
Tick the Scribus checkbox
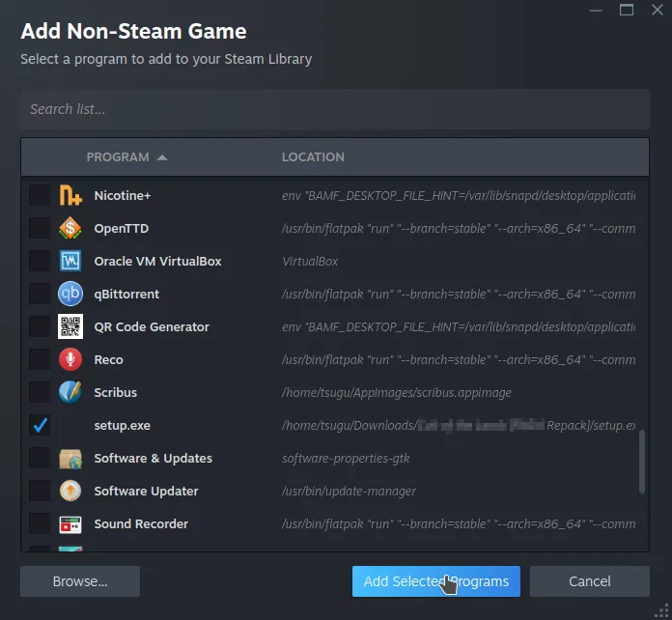tap(40, 392)
